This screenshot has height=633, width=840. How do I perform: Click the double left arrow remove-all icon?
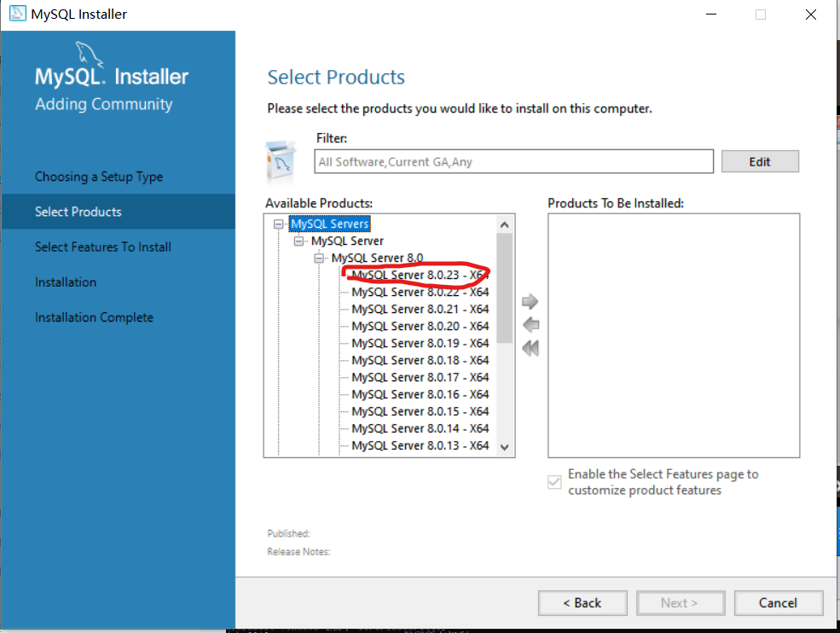pyautogui.click(x=530, y=348)
